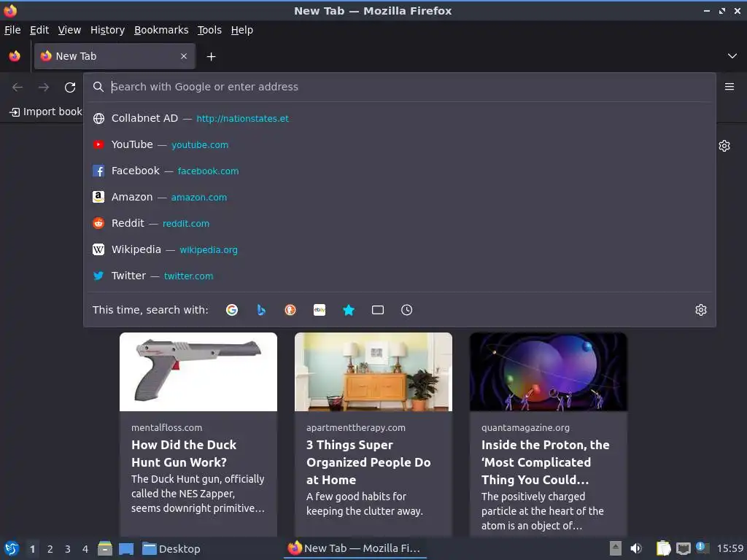
Task: Search this time with eBay icon
Action: click(320, 310)
